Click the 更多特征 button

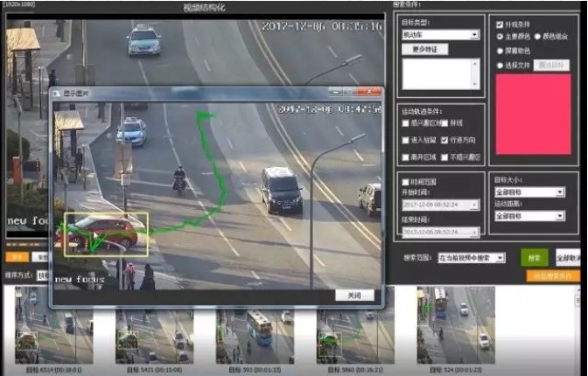click(x=423, y=50)
